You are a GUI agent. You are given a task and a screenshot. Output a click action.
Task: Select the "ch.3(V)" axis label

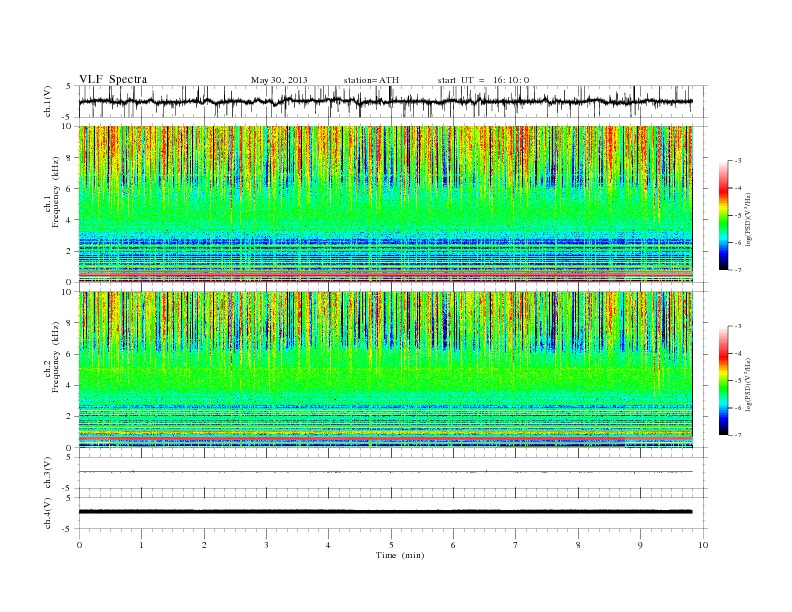coord(48,473)
